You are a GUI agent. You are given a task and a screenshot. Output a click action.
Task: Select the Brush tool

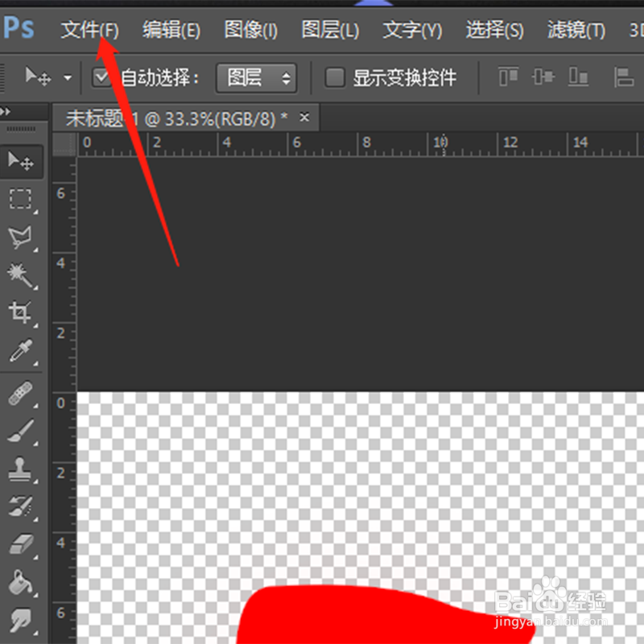[21, 431]
